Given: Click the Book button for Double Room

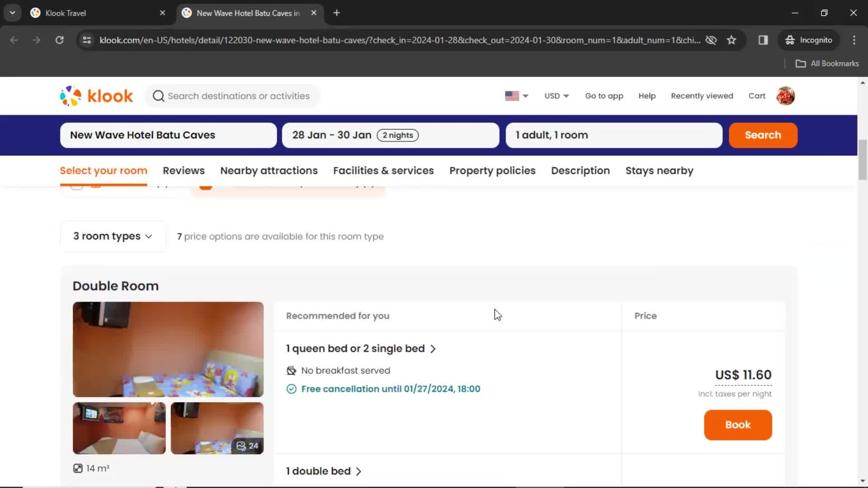Looking at the screenshot, I should 738,425.
